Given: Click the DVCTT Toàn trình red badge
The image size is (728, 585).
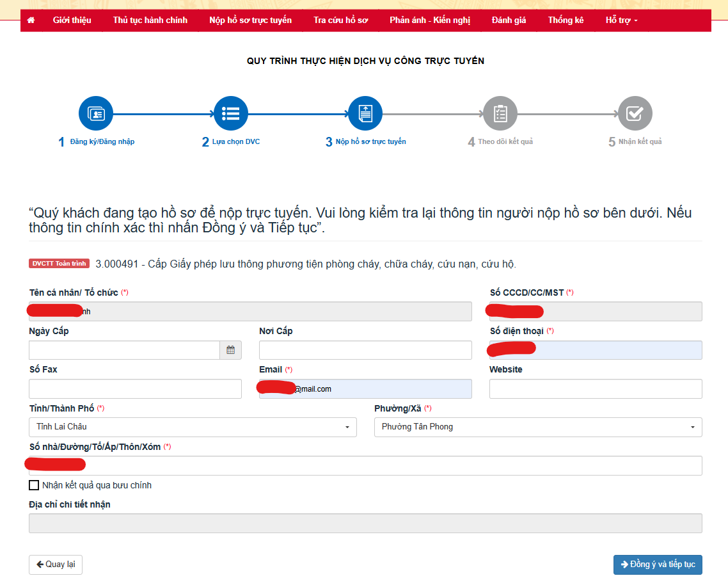Looking at the screenshot, I should (59, 264).
